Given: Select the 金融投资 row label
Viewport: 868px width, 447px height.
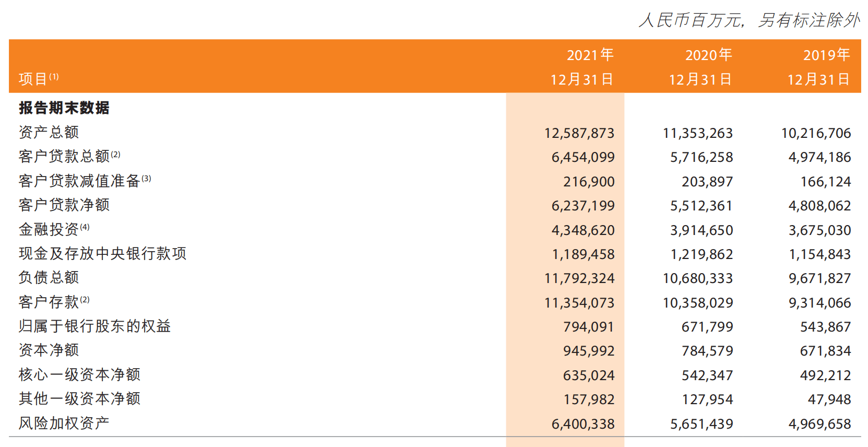Looking at the screenshot, I should pyautogui.click(x=54, y=229).
